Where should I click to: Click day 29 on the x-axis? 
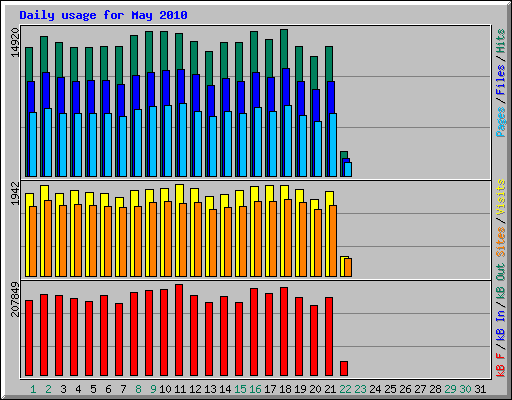pyautogui.click(x=450, y=389)
